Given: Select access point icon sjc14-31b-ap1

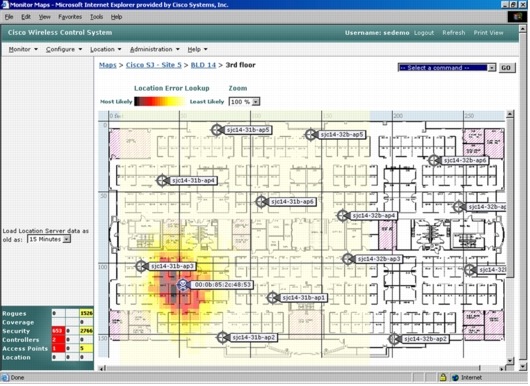Looking at the screenshot, I should click(x=272, y=298).
